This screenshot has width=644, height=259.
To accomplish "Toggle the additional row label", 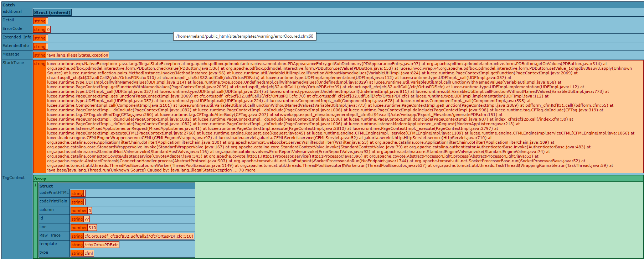I will point(12,12).
